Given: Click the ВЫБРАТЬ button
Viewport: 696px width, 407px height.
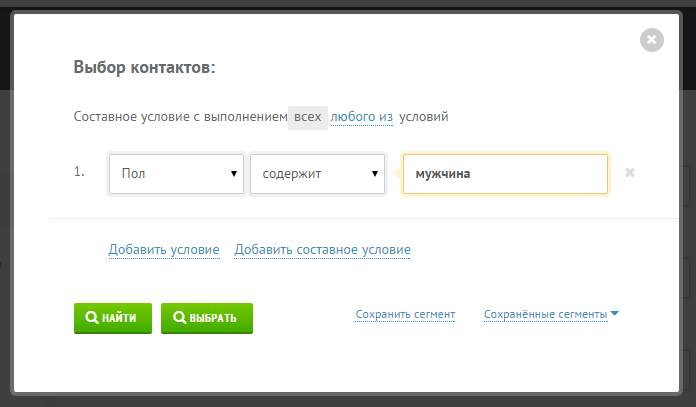Looking at the screenshot, I should [x=207, y=318].
